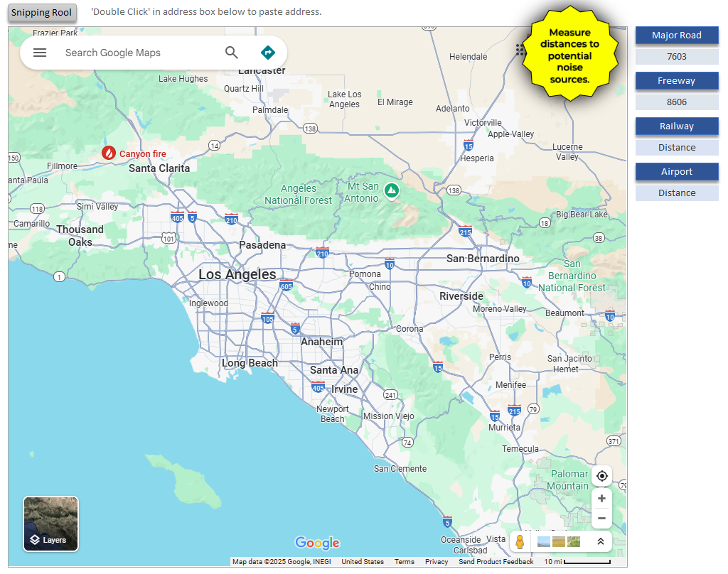Click the San Bernardino label
This screenshot has height=574, width=728.
coord(483,259)
